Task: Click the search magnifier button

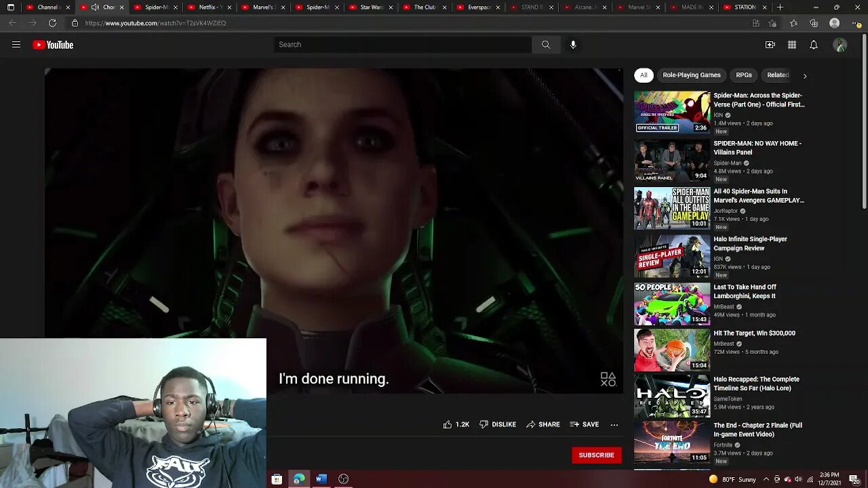Action: (546, 45)
